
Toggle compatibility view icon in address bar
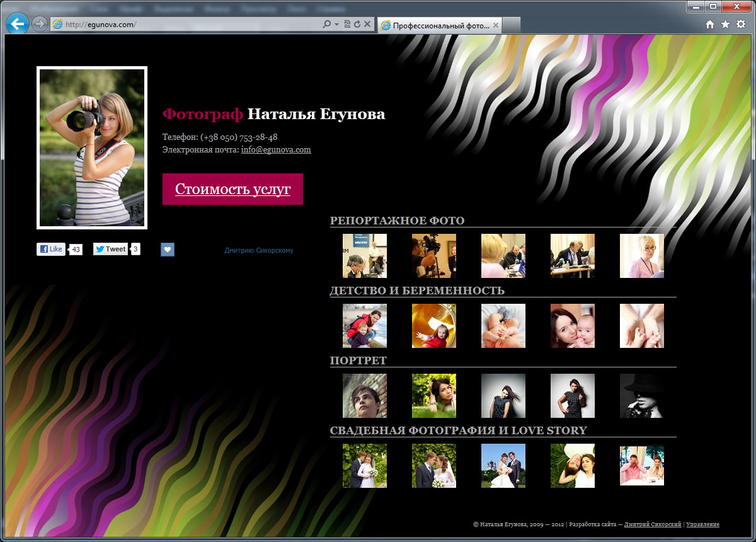[x=347, y=25]
